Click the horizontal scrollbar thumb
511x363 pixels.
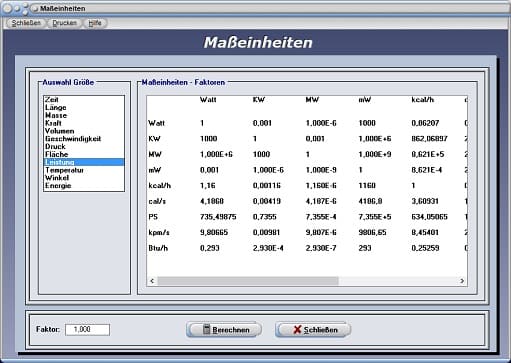pos(248,281)
